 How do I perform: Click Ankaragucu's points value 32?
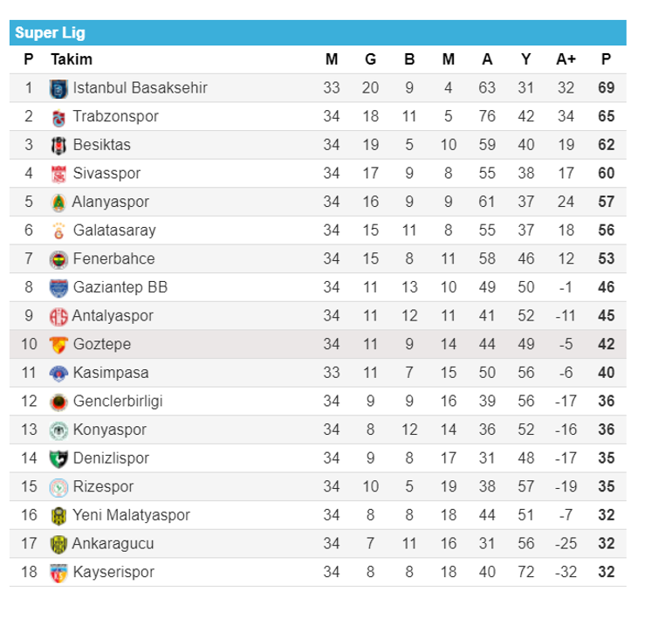coord(607,543)
